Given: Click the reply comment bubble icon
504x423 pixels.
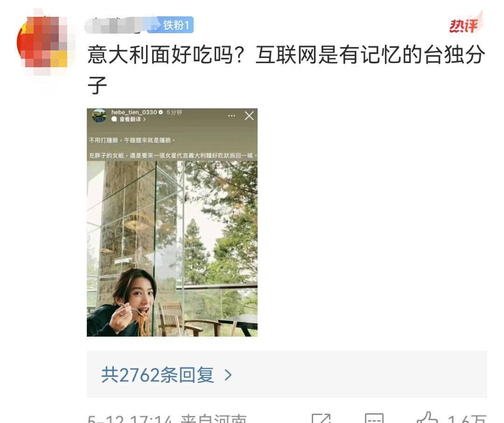Looking at the screenshot, I should point(374,418).
